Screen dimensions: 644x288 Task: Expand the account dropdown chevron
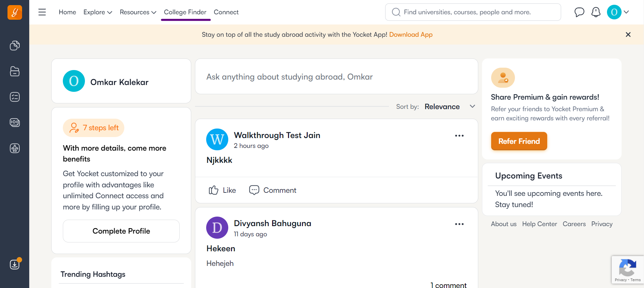(626, 12)
